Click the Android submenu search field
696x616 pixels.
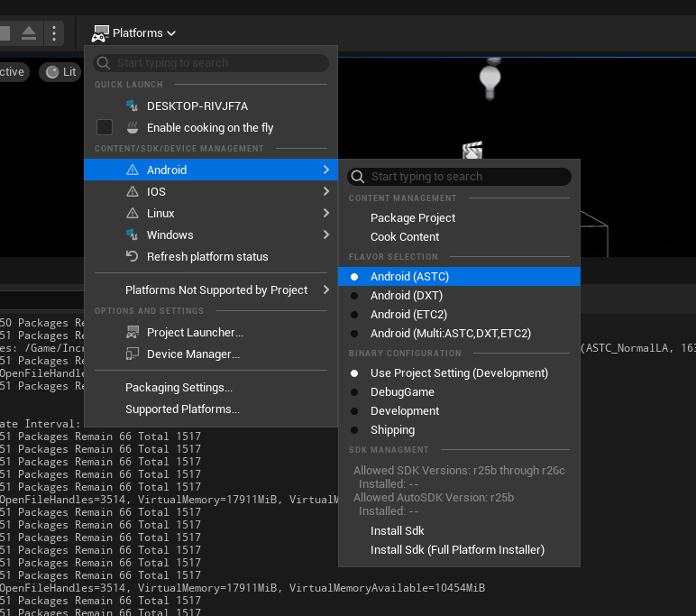(x=459, y=177)
